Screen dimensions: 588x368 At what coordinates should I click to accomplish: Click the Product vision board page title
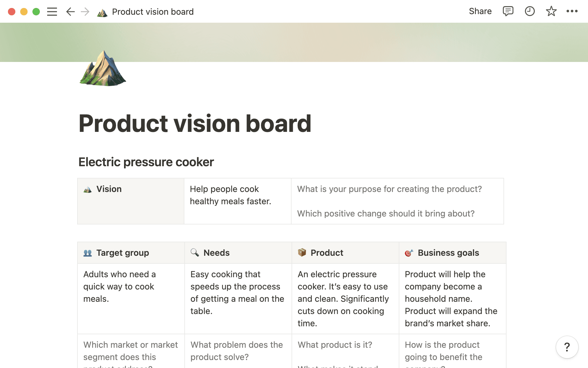[195, 123]
